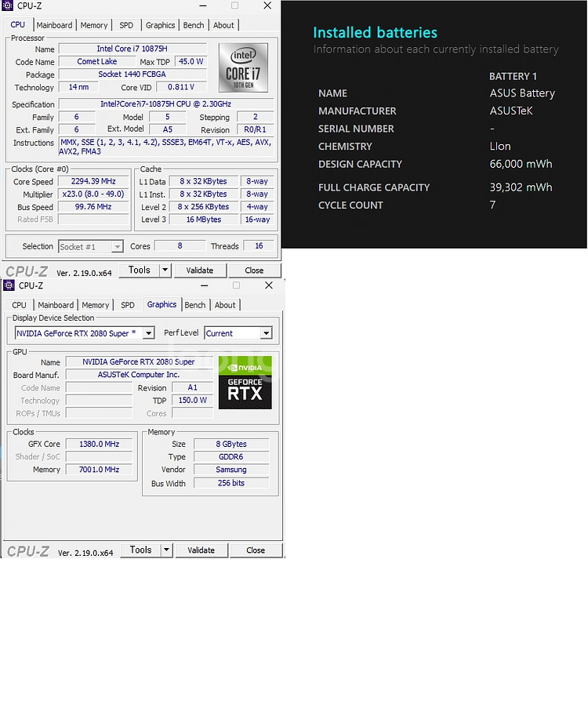Open the Bench tab in the upper window
Image resolution: width=588 pixels, height=719 pixels.
(194, 25)
